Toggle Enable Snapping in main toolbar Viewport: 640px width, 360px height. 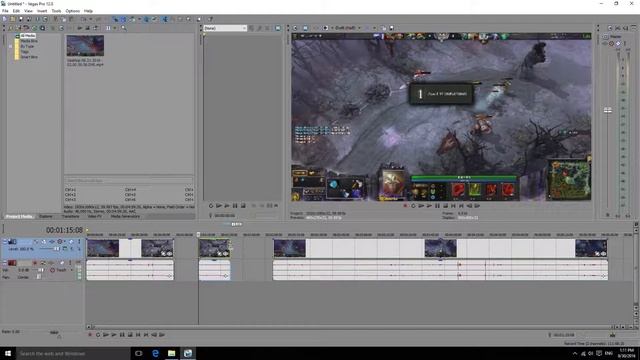115,19
